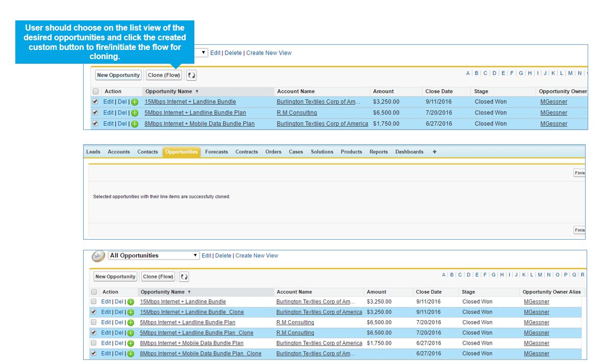Click green plus icon for 15Mbps Internet + Landline Bundle_Clone
The height and width of the screenshot is (364, 605).
(131, 312)
